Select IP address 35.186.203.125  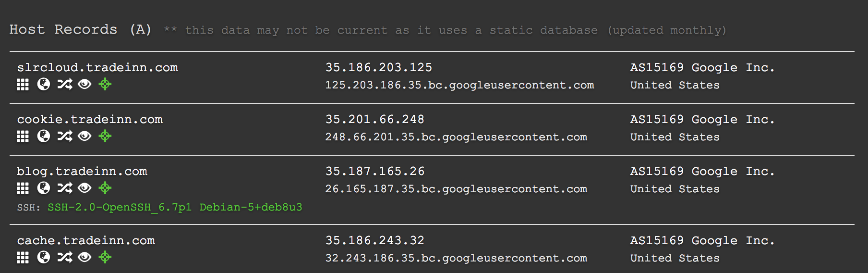[379, 67]
